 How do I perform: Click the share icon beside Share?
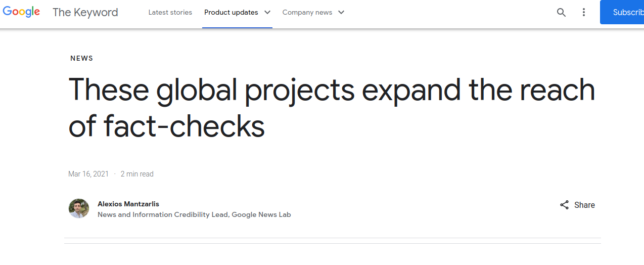click(x=565, y=205)
